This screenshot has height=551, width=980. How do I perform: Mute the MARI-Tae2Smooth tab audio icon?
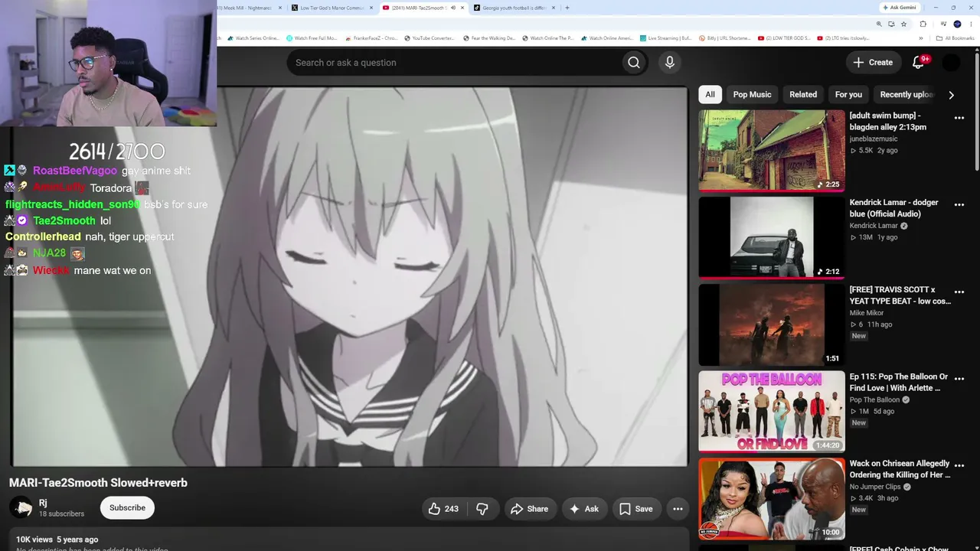(x=452, y=8)
